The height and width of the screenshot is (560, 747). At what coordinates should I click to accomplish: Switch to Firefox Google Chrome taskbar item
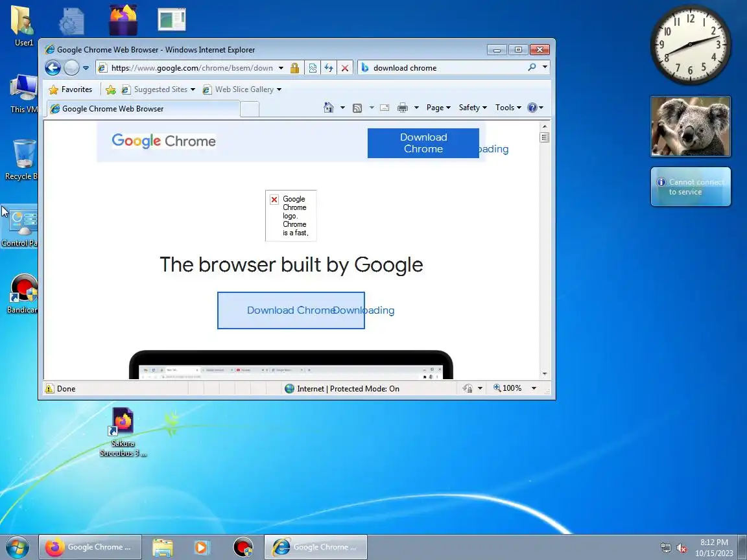(x=90, y=547)
